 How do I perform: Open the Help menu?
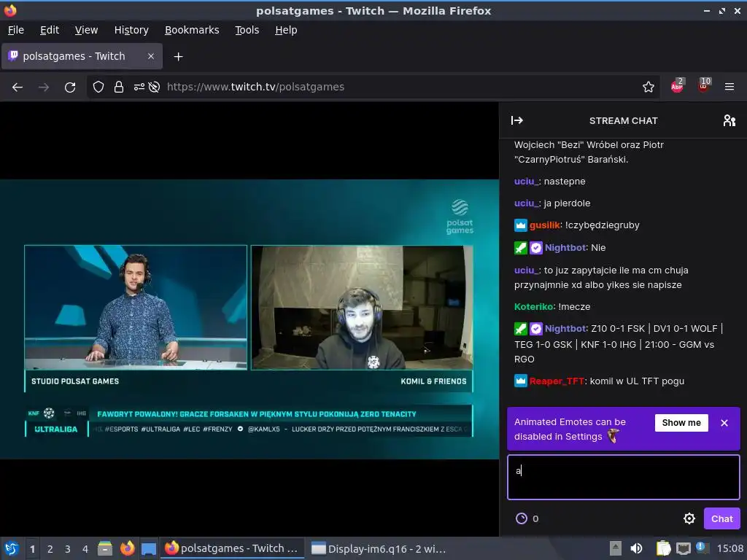(286, 30)
